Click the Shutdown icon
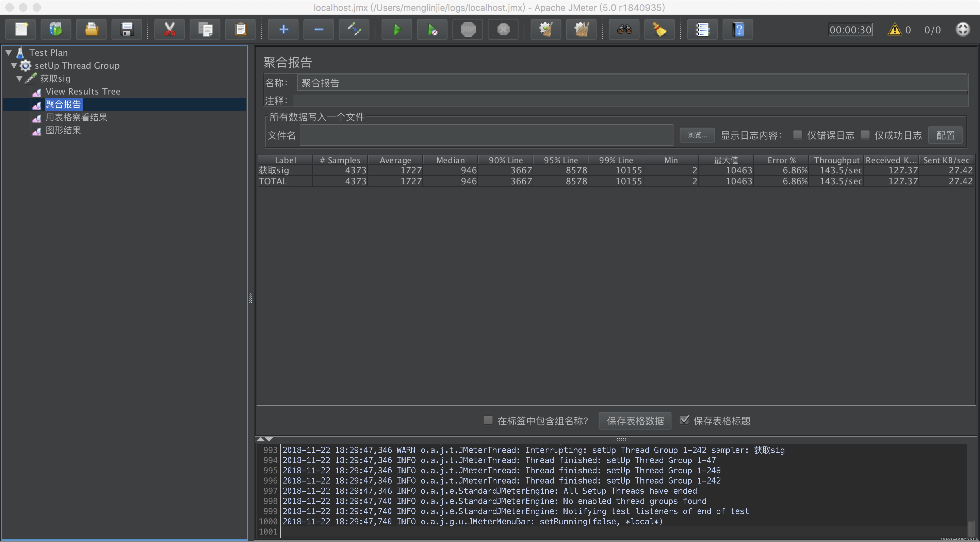This screenshot has width=980, height=542. coord(503,29)
